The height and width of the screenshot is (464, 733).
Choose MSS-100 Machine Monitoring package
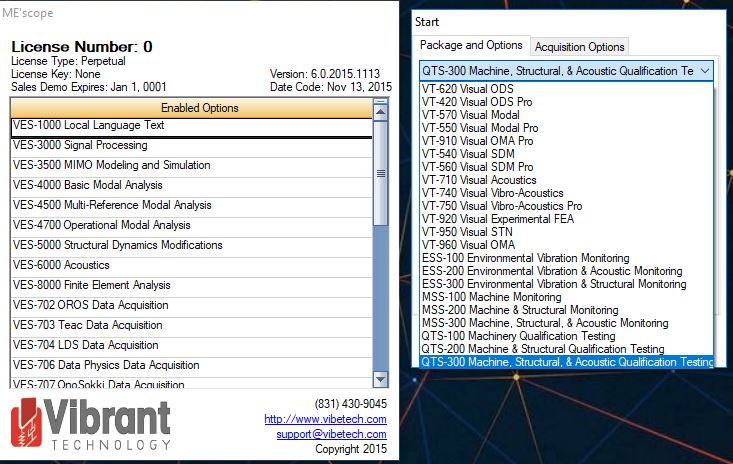click(x=491, y=297)
